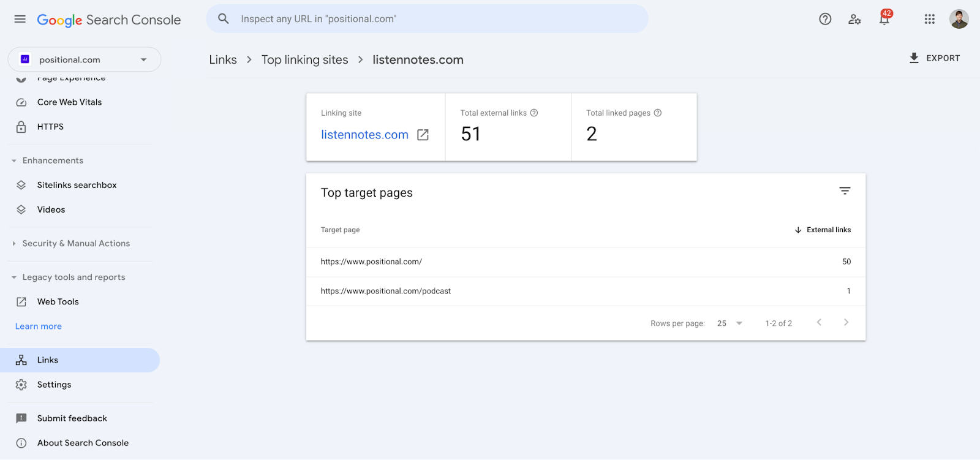980x460 pixels.
Task: Click the Sitelinks searchbox layers icon
Action: pyautogui.click(x=21, y=185)
